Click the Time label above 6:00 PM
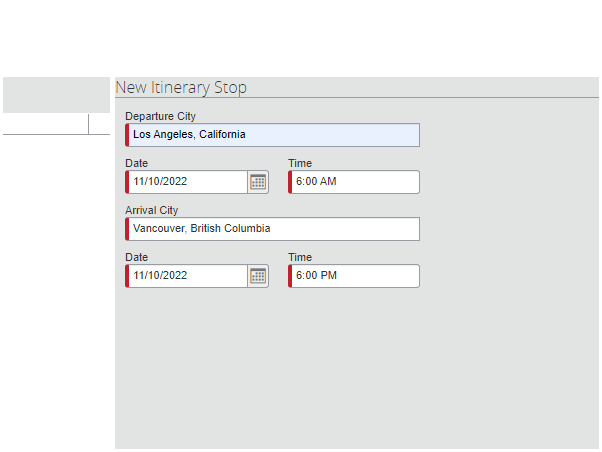This screenshot has width=602, height=452. pyautogui.click(x=300, y=257)
